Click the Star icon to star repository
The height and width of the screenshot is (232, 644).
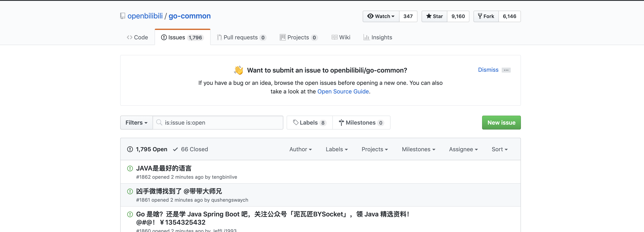(434, 16)
